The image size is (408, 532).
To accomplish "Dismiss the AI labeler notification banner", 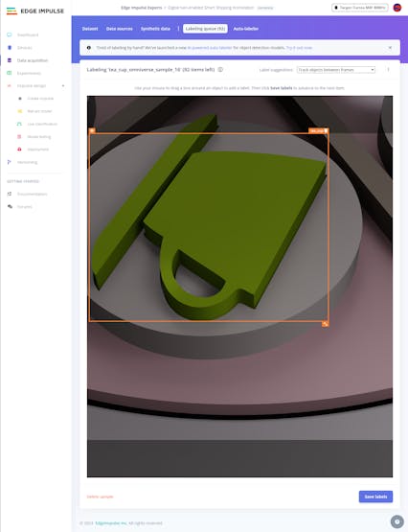I will (x=390, y=48).
